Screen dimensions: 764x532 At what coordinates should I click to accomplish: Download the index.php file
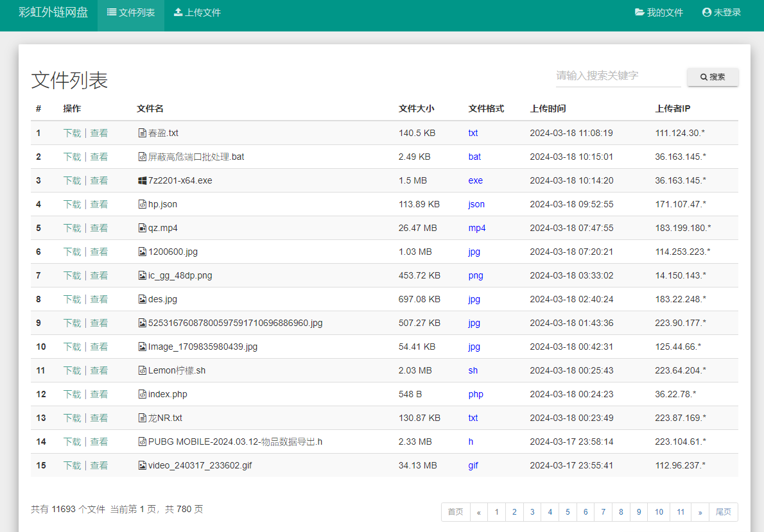(x=72, y=394)
